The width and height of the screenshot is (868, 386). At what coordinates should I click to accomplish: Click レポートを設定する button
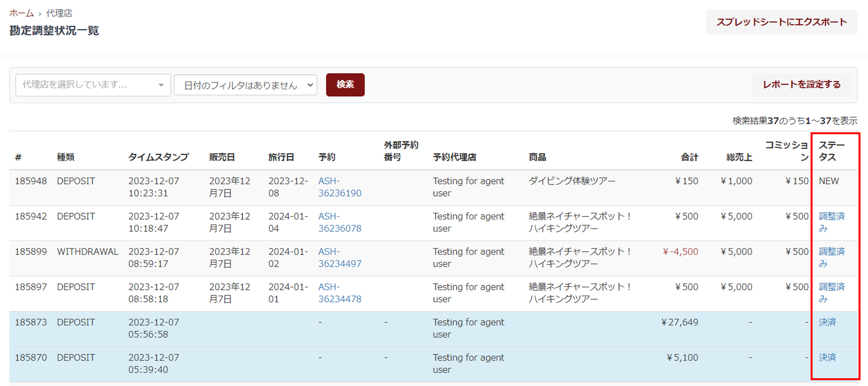(801, 85)
